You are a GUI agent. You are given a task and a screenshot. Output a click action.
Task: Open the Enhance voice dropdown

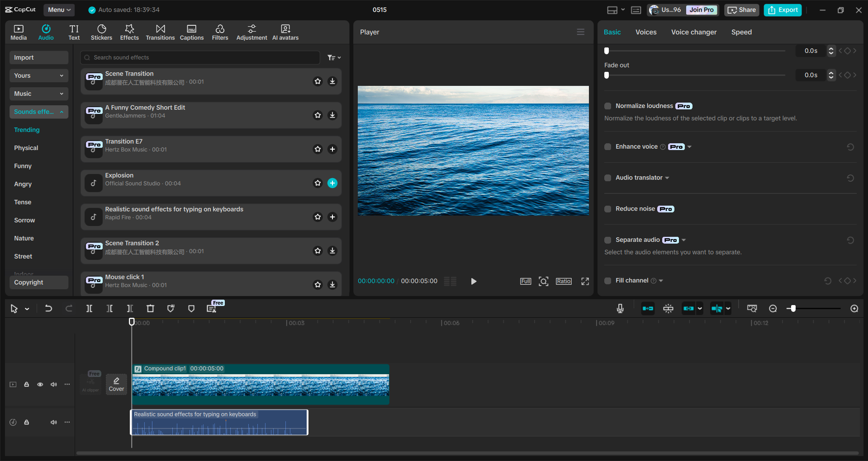(689, 146)
